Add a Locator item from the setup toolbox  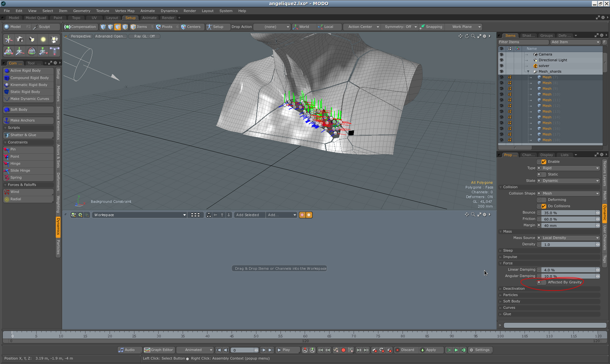click(9, 39)
